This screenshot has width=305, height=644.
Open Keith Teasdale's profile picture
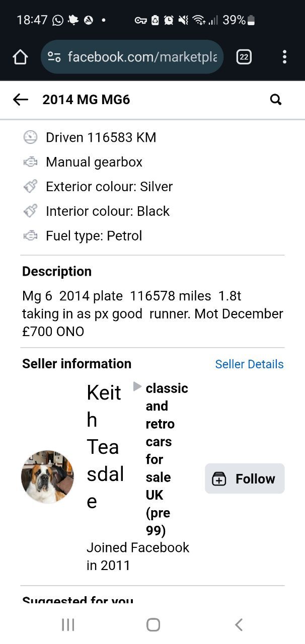point(47,477)
